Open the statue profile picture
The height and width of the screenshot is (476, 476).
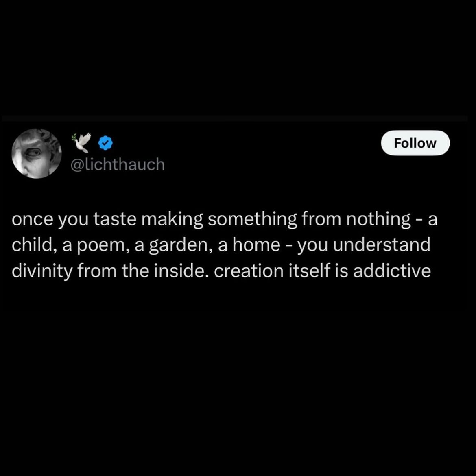click(x=37, y=154)
